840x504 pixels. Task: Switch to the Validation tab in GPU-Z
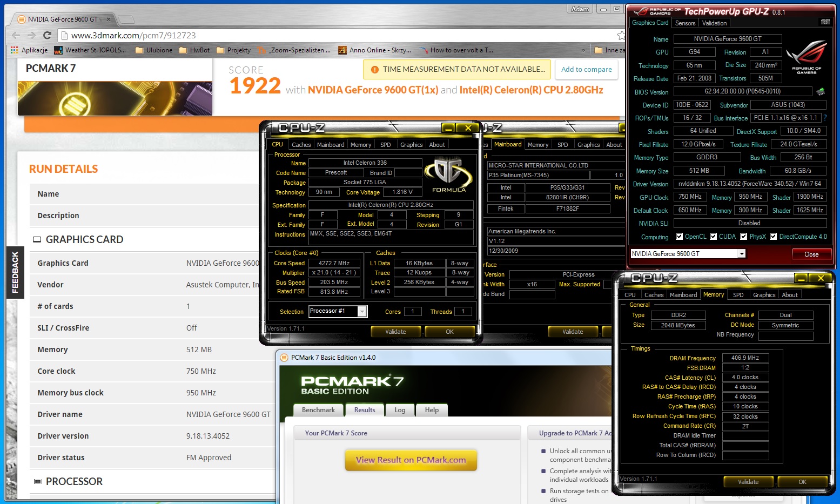click(714, 23)
